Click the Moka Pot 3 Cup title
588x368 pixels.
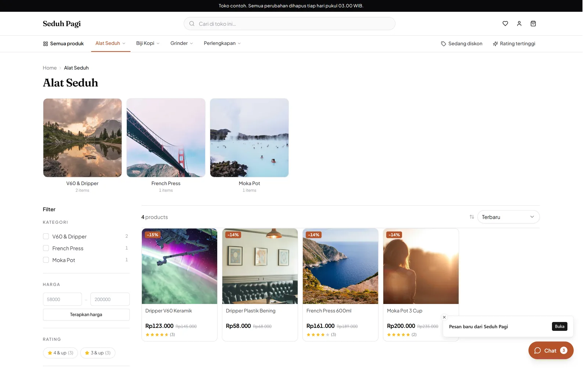[405, 311]
